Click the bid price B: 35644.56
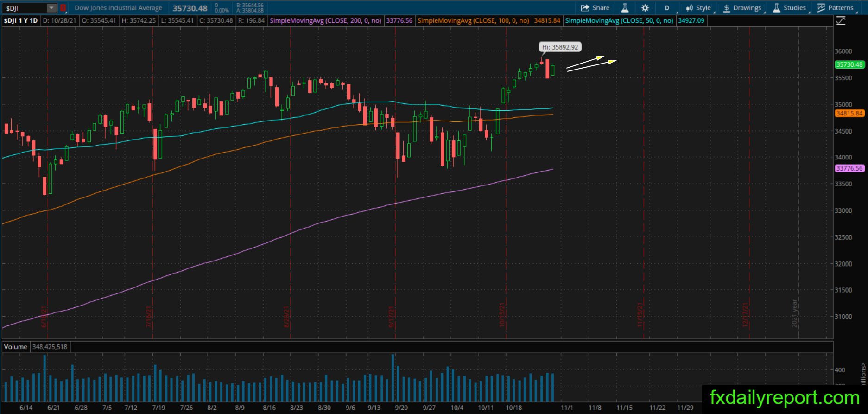868x414 pixels. [250, 6]
